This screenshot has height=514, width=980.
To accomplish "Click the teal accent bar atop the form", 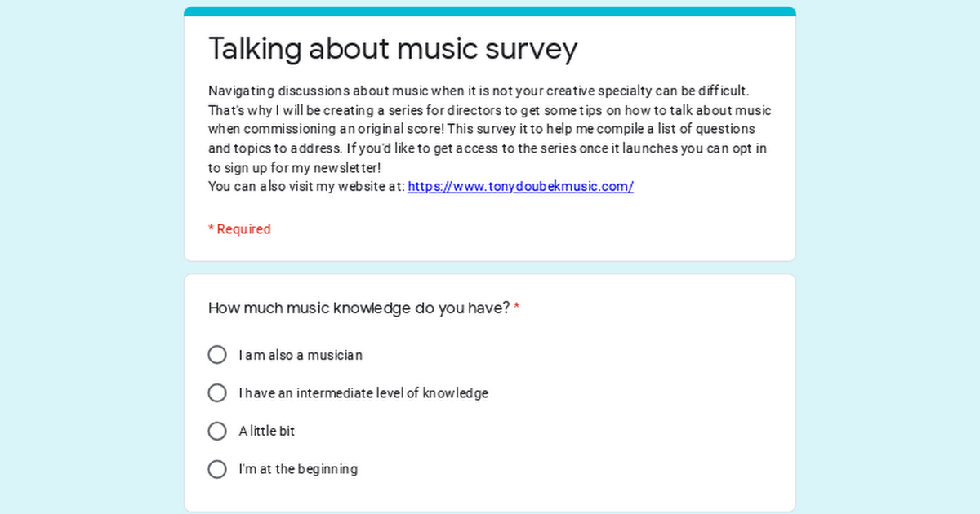I will pyautogui.click(x=490, y=11).
